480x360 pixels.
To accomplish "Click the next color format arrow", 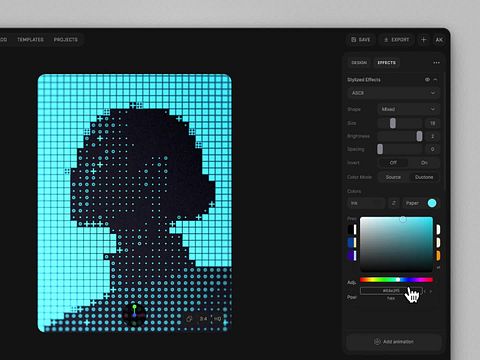I will point(430,291).
